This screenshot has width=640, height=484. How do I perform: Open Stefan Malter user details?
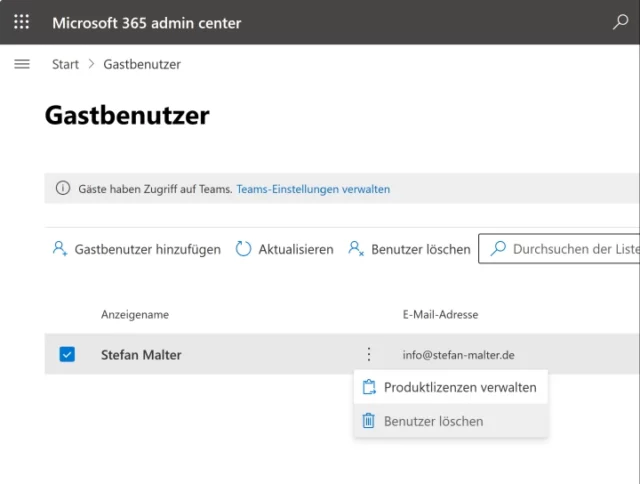pos(141,355)
